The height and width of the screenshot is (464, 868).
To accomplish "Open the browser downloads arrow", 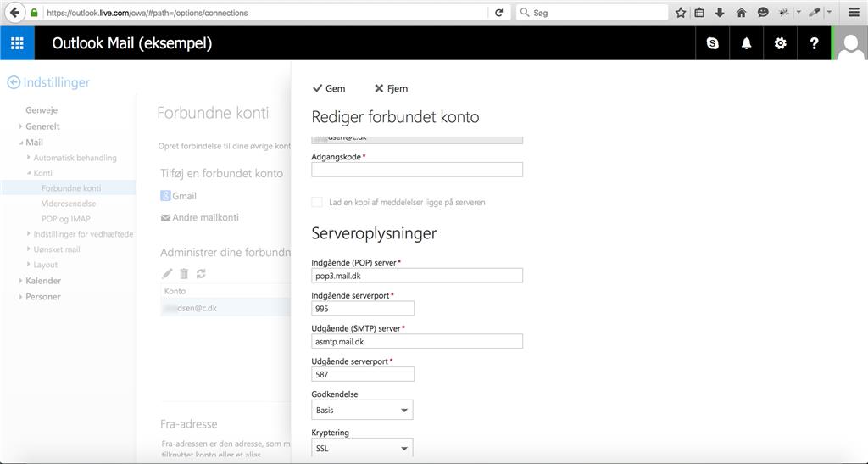I will click(x=720, y=12).
